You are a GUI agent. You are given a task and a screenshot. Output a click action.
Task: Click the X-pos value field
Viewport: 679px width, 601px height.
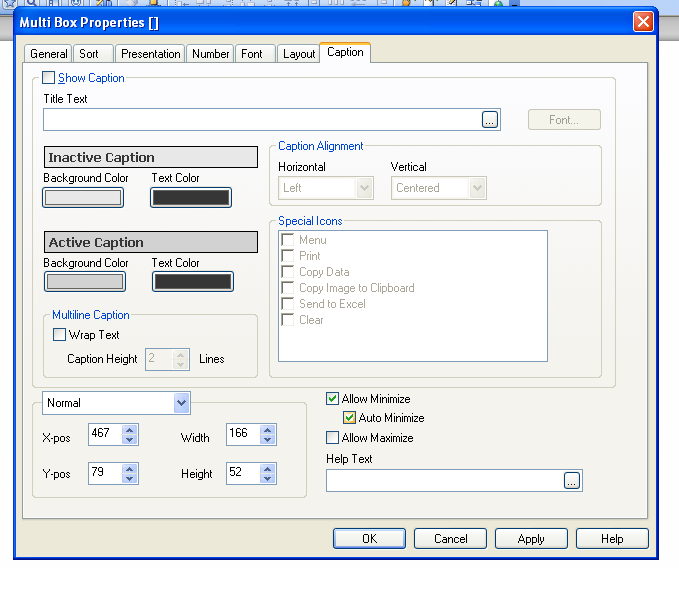[105, 434]
